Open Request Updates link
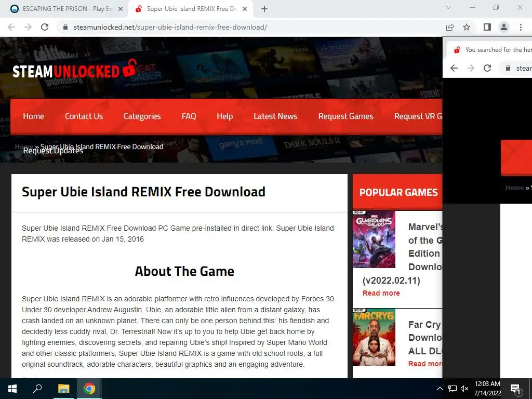The width and height of the screenshot is (532, 399). point(53,151)
